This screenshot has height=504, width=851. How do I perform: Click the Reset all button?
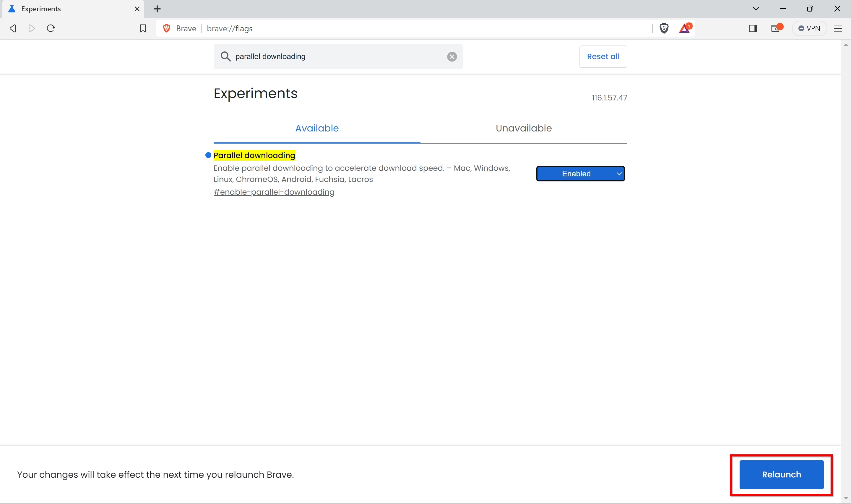(x=603, y=56)
